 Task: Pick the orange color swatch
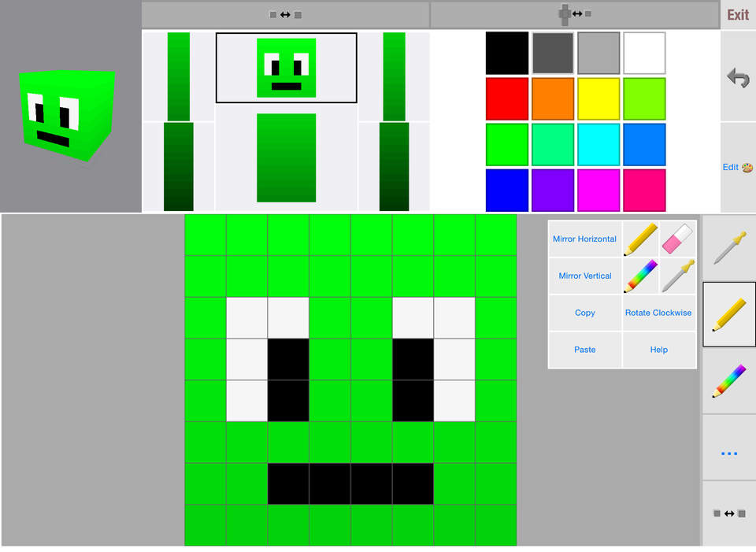[553, 98]
